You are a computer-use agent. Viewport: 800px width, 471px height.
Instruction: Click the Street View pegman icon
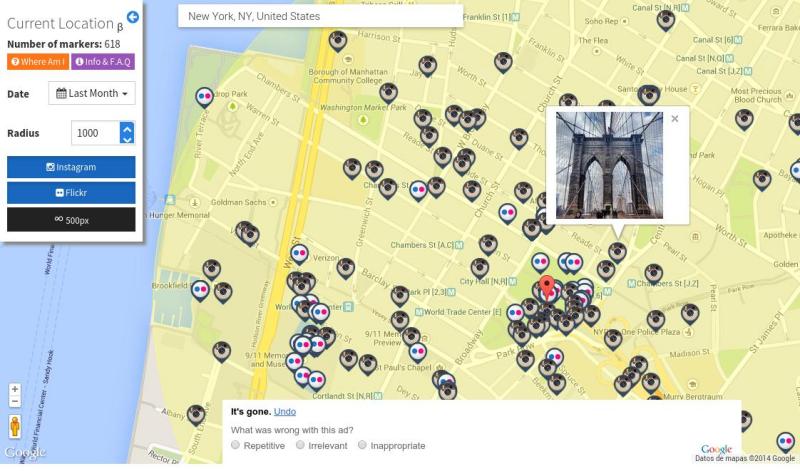click(x=15, y=427)
